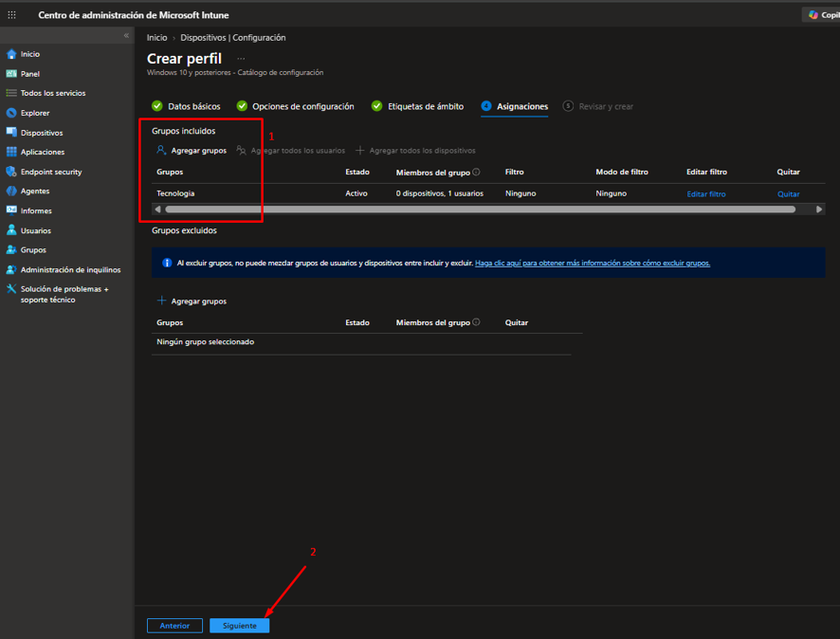Image resolution: width=840 pixels, height=639 pixels.
Task: Go to Dispositivos in sidebar
Action: [x=42, y=133]
